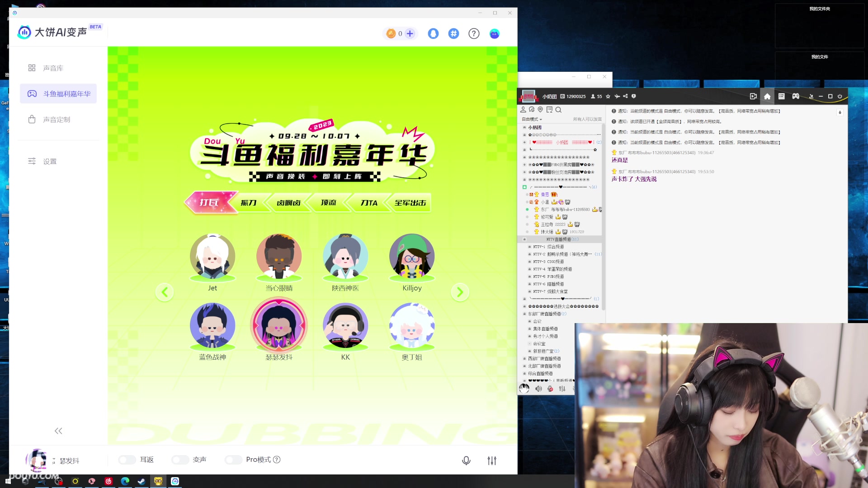Open NTTV-5 PUBG频道 channel
The height and width of the screenshot is (488, 868).
click(548, 277)
